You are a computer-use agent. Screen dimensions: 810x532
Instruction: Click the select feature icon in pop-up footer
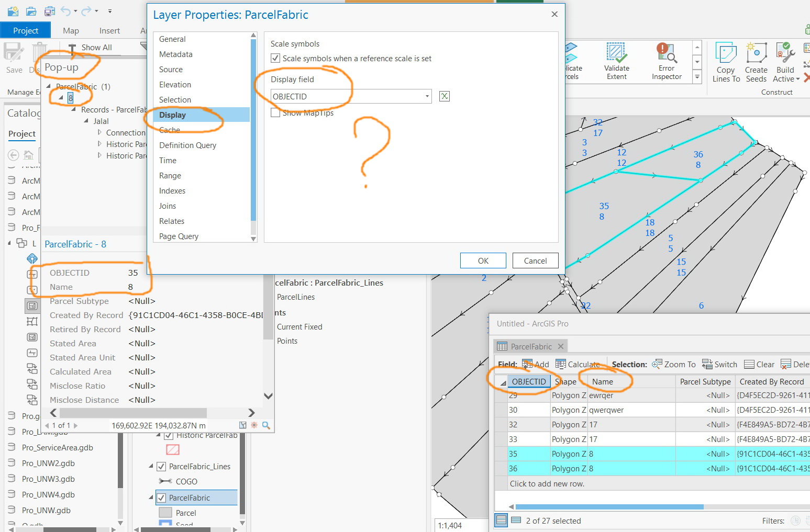pos(243,425)
